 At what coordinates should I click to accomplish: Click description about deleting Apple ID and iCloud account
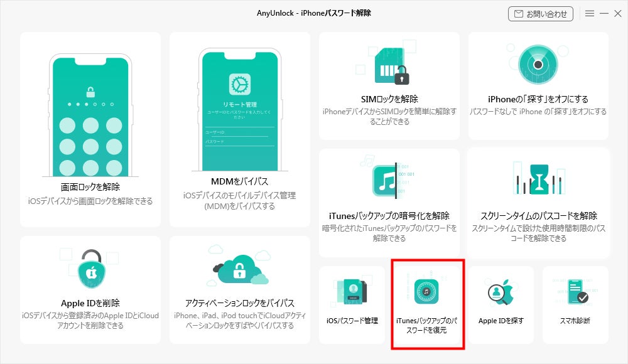click(90, 321)
